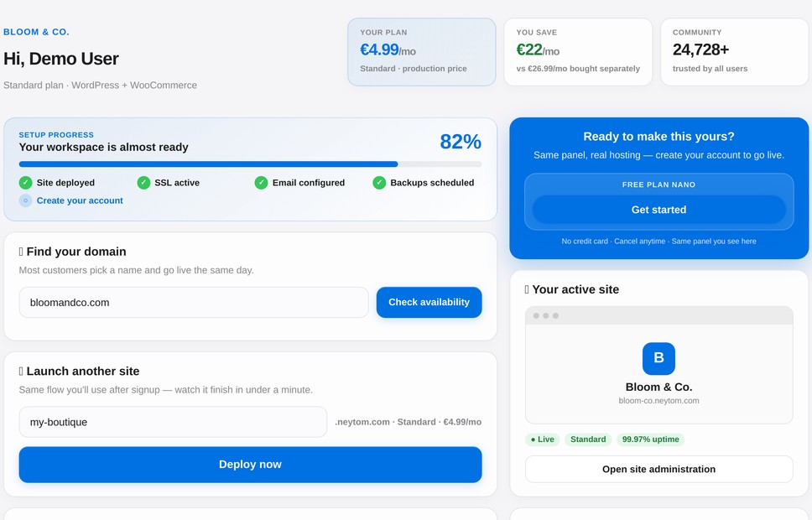Select the You Save €22/mo card
The image size is (812, 520).
(x=578, y=52)
